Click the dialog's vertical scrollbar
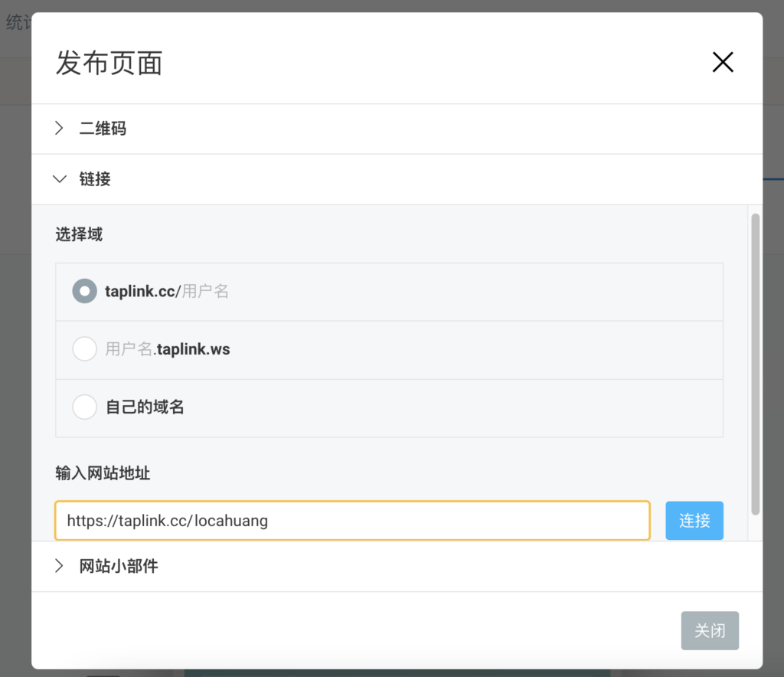This screenshot has width=784, height=677. 755,364
